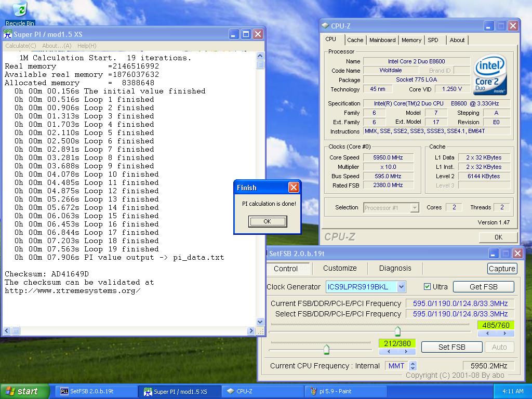Viewport: 532px width, 399px height.
Task: Click the Super PI horizontal scrollbar thumb
Action: click(x=16, y=330)
